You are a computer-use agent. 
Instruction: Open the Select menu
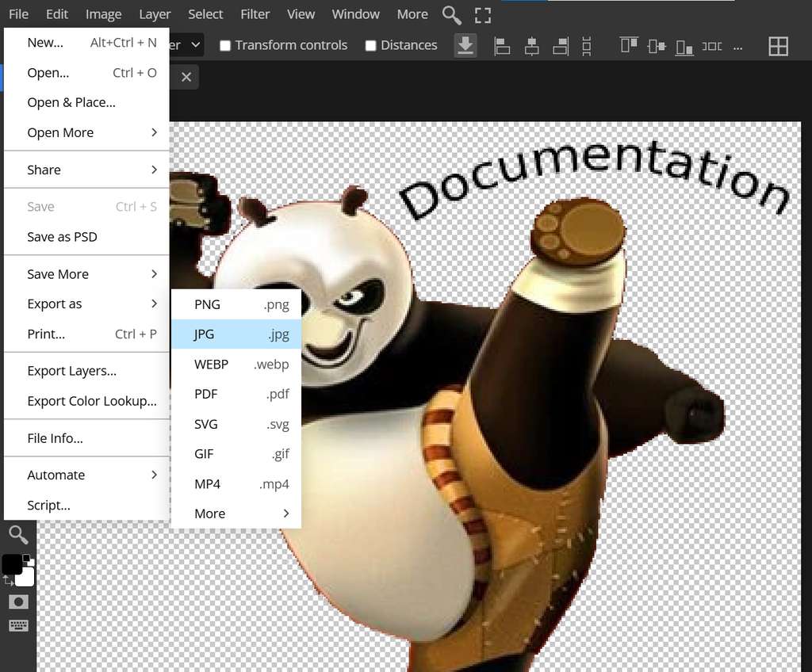(x=205, y=14)
